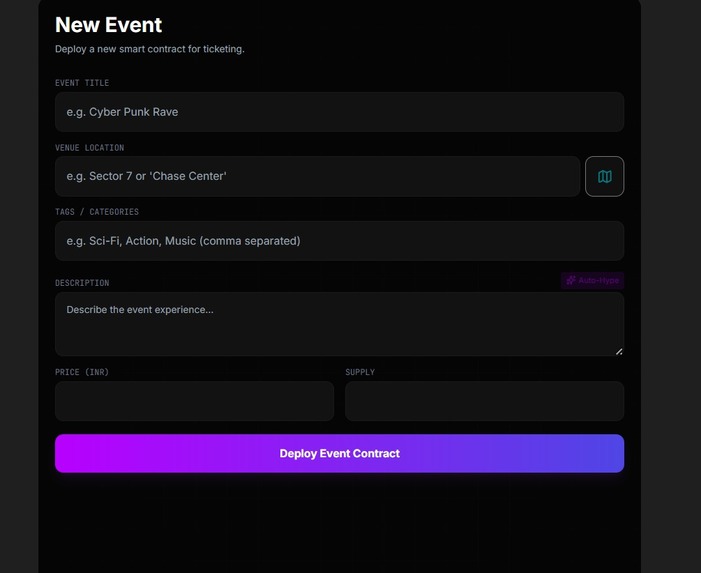
Task: Click the VENUE LOCATION label
Action: (x=89, y=147)
